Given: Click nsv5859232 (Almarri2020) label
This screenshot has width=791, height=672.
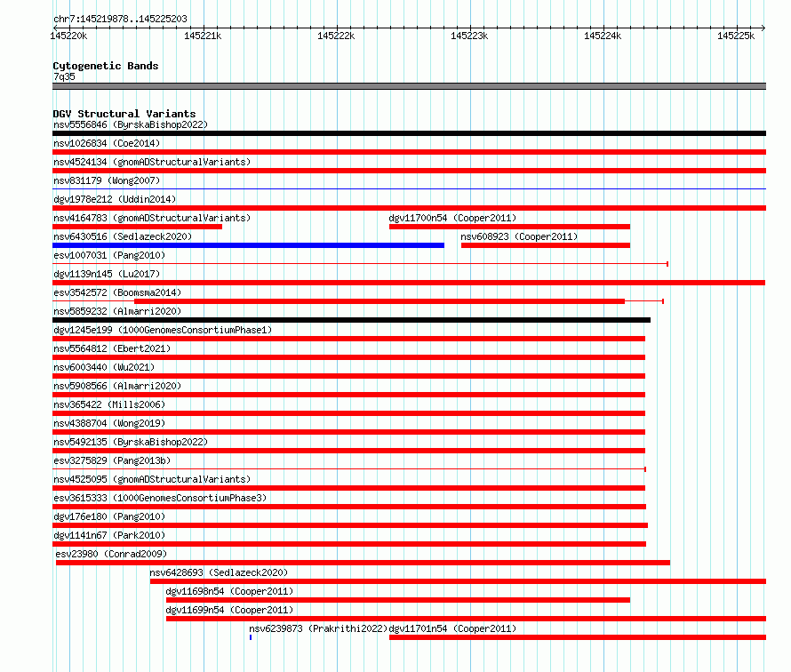Looking at the screenshot, I should pos(117,311).
